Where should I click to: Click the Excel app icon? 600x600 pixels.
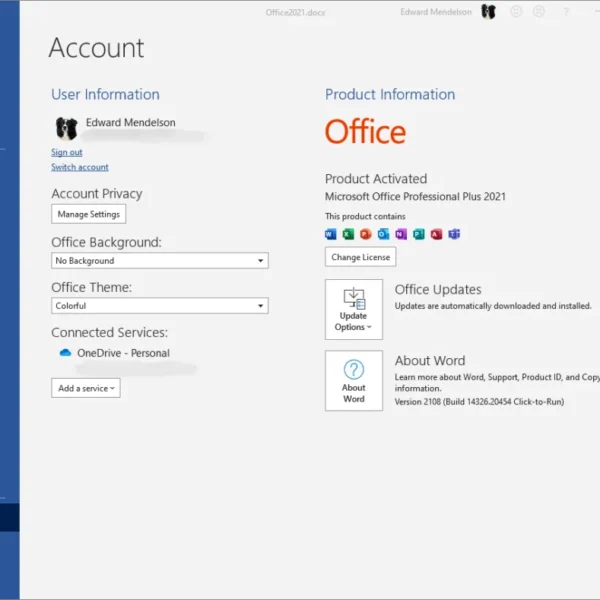point(348,234)
